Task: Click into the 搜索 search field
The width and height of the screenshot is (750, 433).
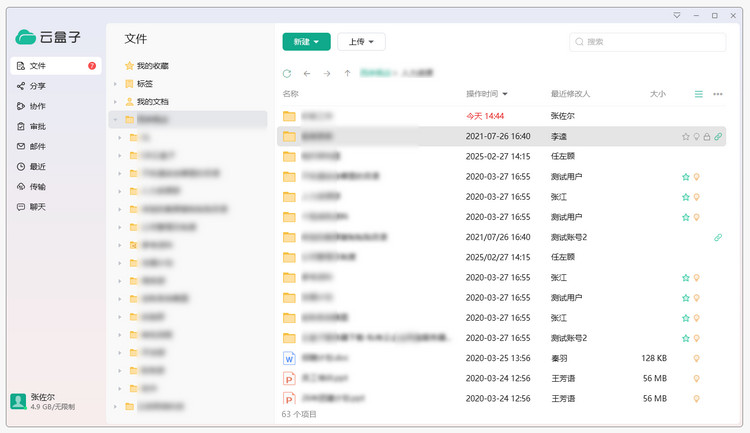Action: click(648, 42)
